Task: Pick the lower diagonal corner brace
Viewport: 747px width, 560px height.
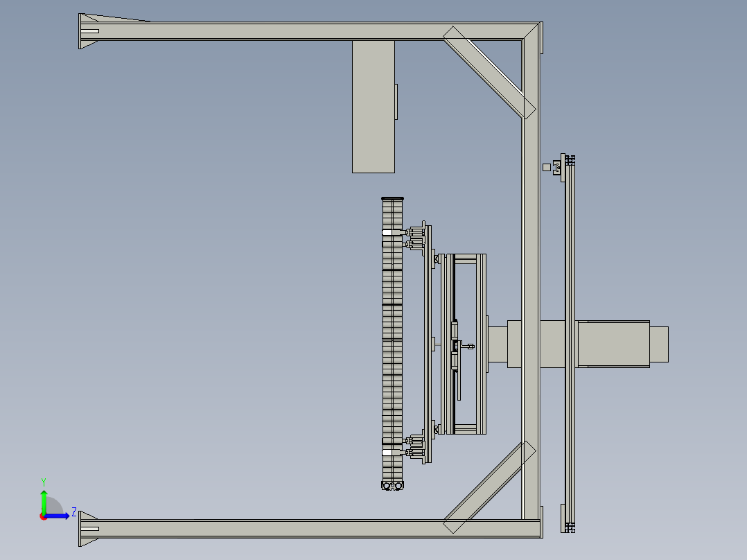Action: [x=489, y=487]
